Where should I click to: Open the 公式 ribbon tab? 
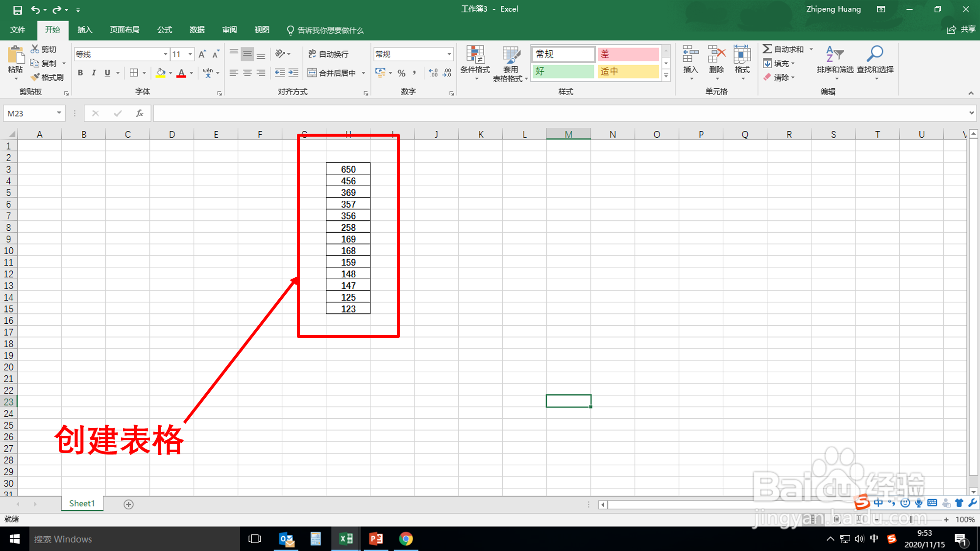[x=165, y=30]
